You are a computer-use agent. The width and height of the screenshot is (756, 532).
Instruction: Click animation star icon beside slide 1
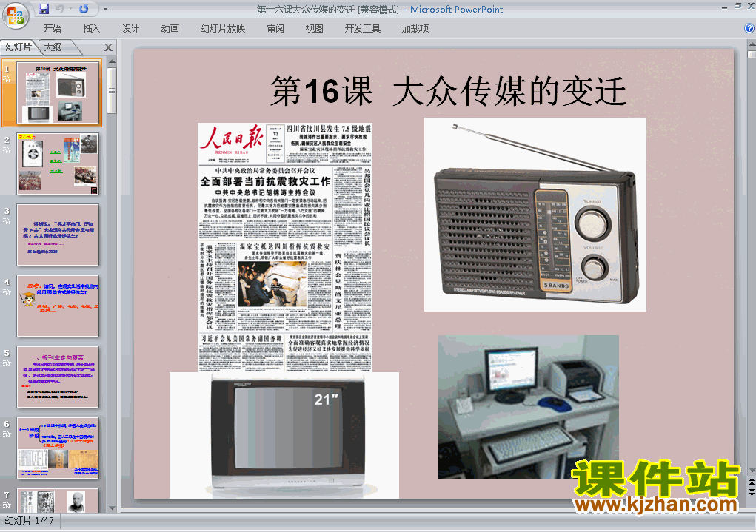pyautogui.click(x=7, y=78)
